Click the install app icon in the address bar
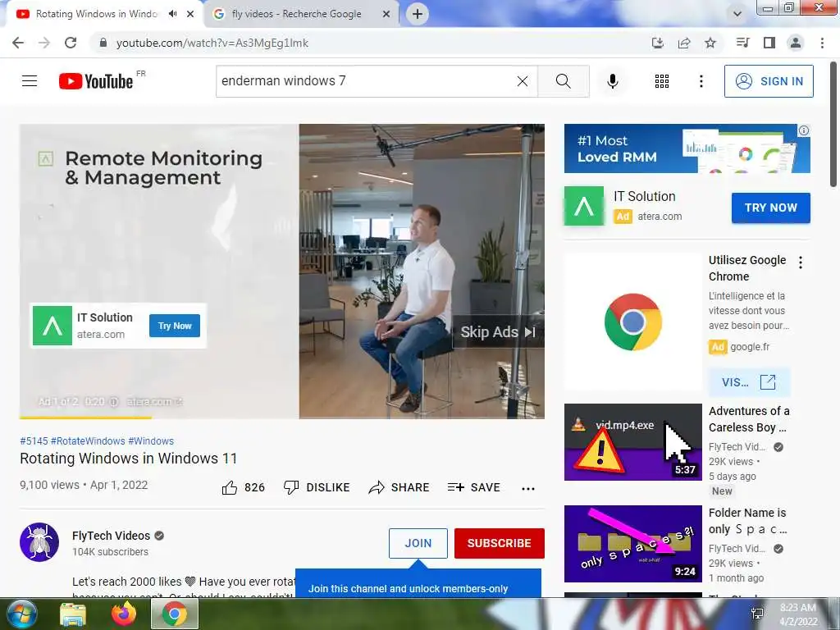 tap(658, 43)
